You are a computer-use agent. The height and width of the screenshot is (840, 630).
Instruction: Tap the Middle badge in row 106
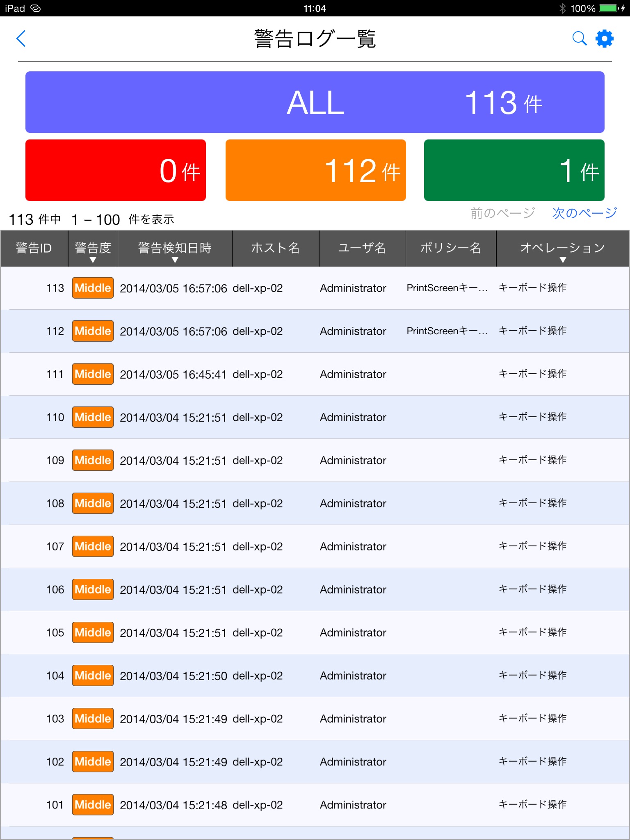click(x=93, y=589)
